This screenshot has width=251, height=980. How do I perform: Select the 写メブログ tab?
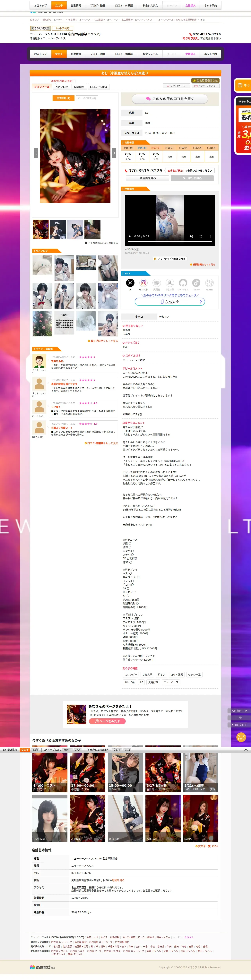(62, 87)
